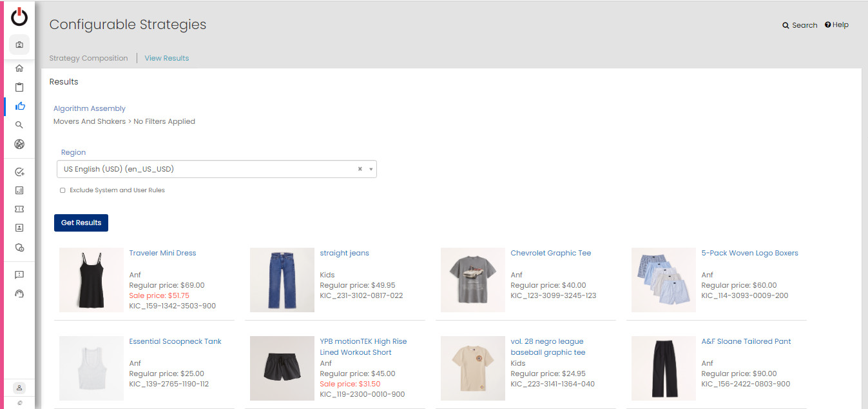
Task: Click the Get Results button
Action: pos(81,223)
